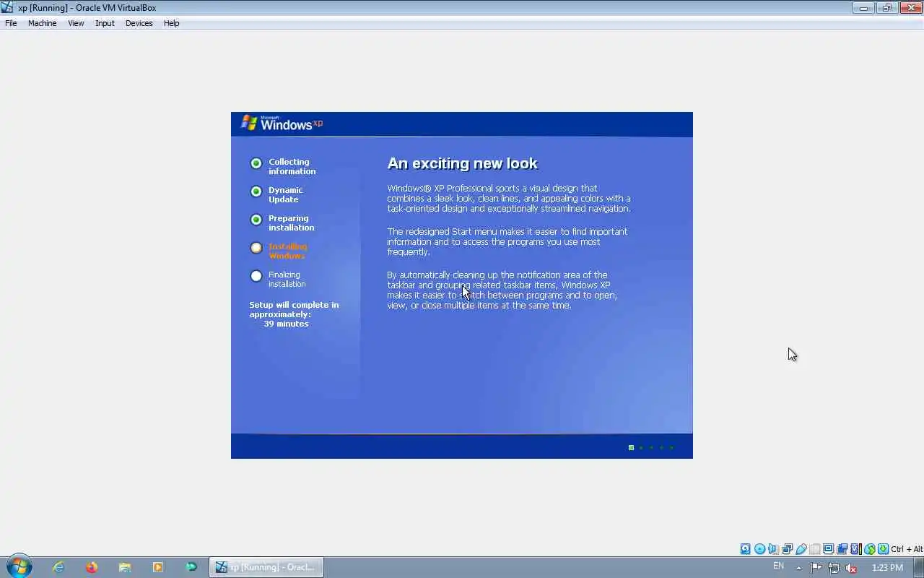Click the 1:23 PM clock
The image size is (924, 578).
887,568
